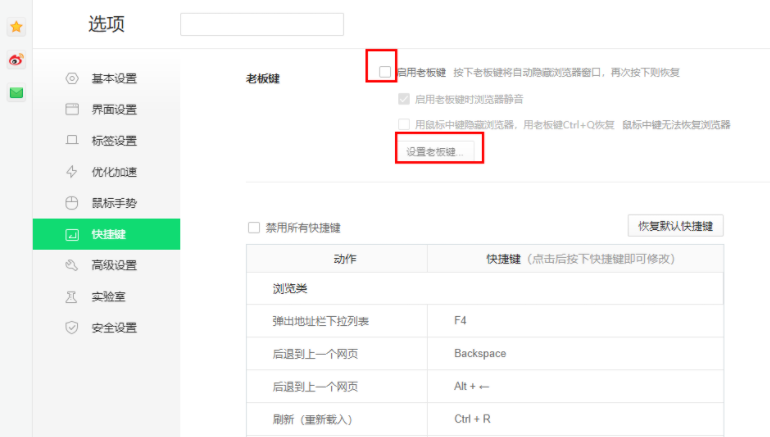770x437 pixels.
Task: Edit the Backspace shortcut cell
Action: click(576, 354)
